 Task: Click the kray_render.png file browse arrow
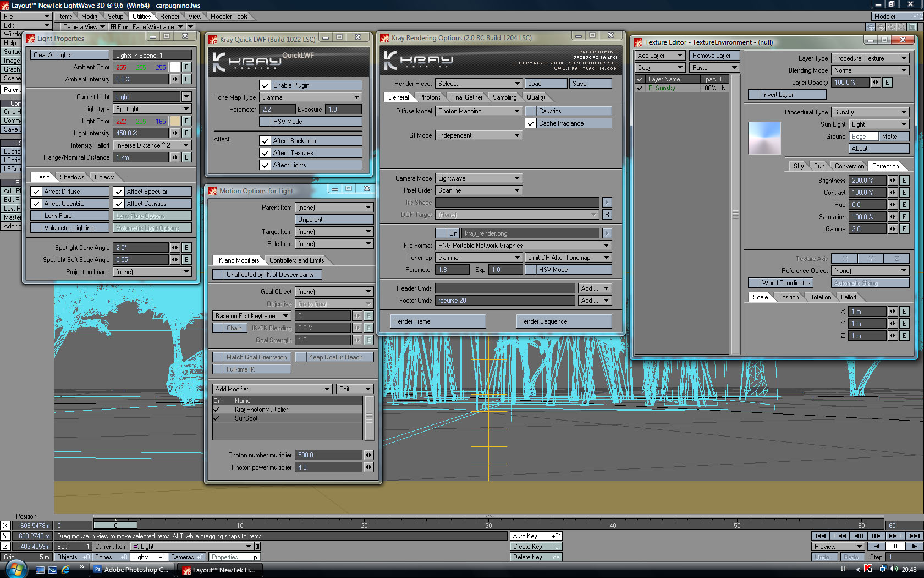(607, 233)
